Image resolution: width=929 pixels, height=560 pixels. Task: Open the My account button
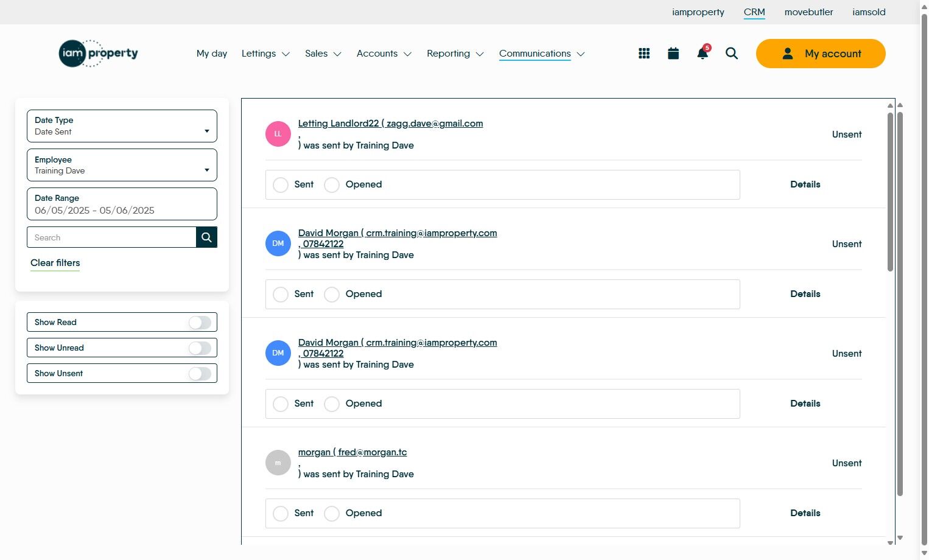point(821,54)
